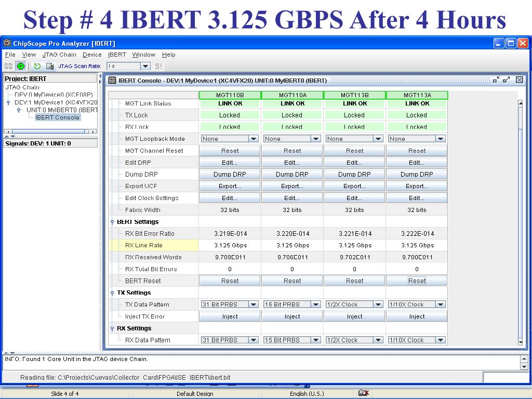Click the MGT113A column header

417,95
